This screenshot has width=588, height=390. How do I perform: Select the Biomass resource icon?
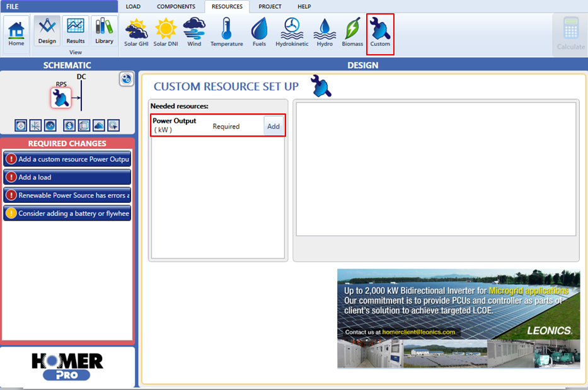pyautogui.click(x=352, y=32)
